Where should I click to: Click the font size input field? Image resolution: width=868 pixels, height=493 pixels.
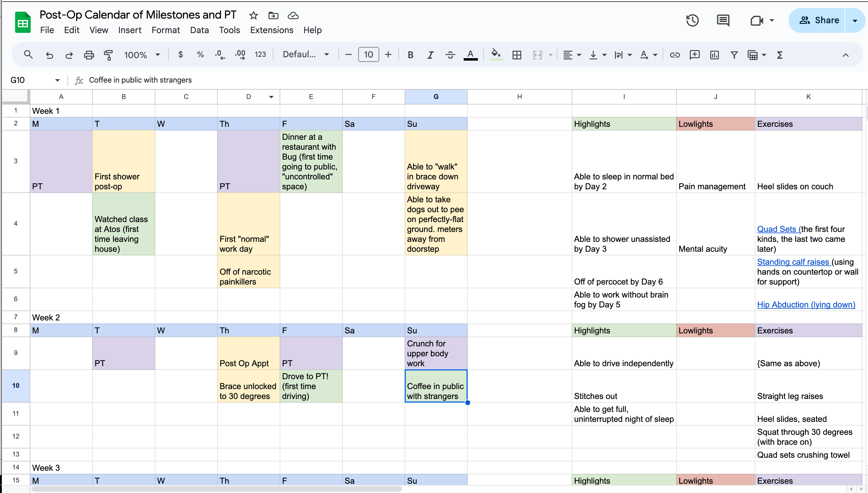click(368, 54)
